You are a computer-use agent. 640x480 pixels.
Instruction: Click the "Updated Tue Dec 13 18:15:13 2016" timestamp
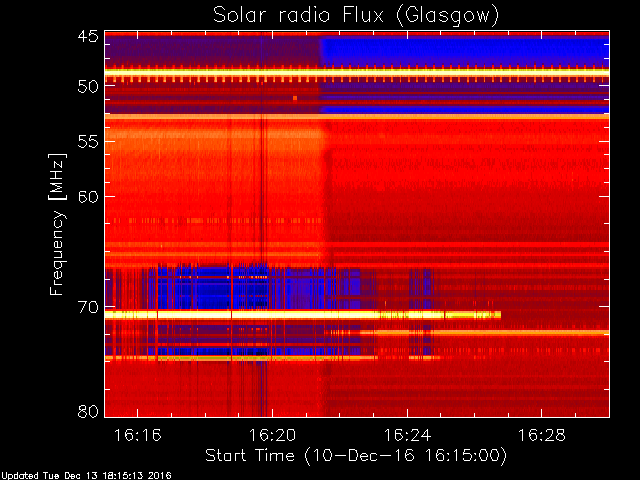[x=86, y=476]
